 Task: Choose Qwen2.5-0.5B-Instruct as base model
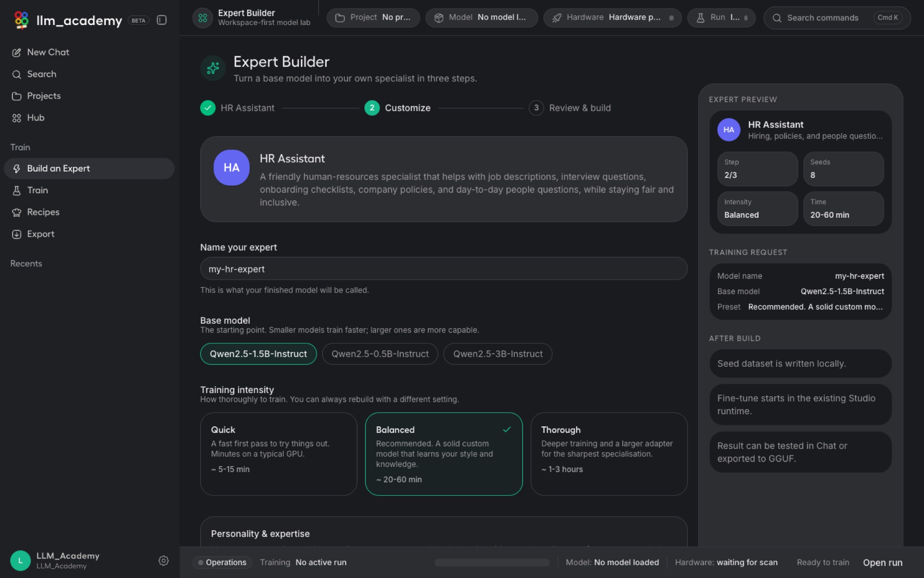[x=380, y=354]
